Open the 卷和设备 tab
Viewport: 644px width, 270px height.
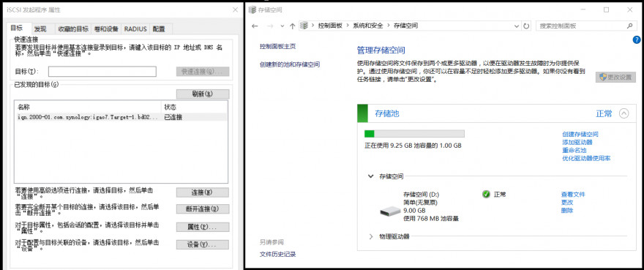(106, 29)
